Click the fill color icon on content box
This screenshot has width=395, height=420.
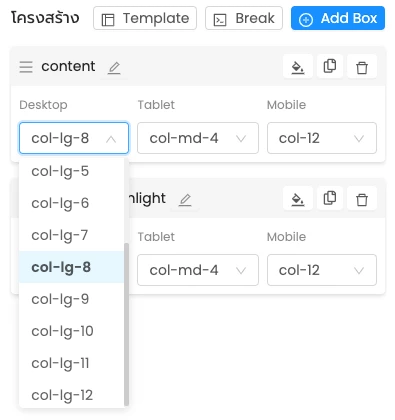pyautogui.click(x=298, y=67)
